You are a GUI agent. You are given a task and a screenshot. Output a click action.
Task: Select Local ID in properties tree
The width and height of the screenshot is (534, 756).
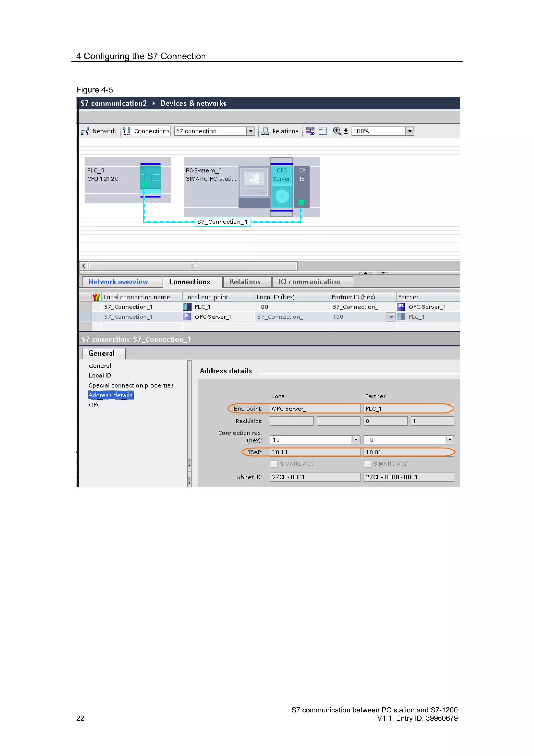point(100,375)
